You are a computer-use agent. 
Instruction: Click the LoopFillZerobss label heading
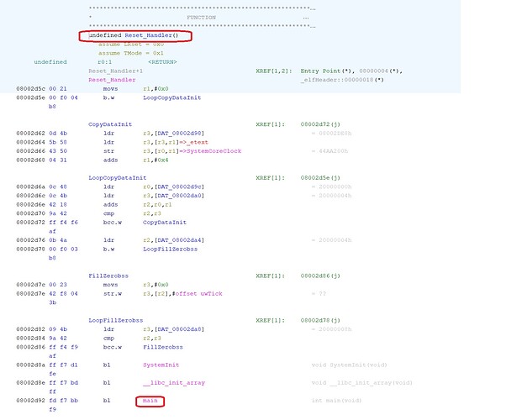(x=114, y=320)
